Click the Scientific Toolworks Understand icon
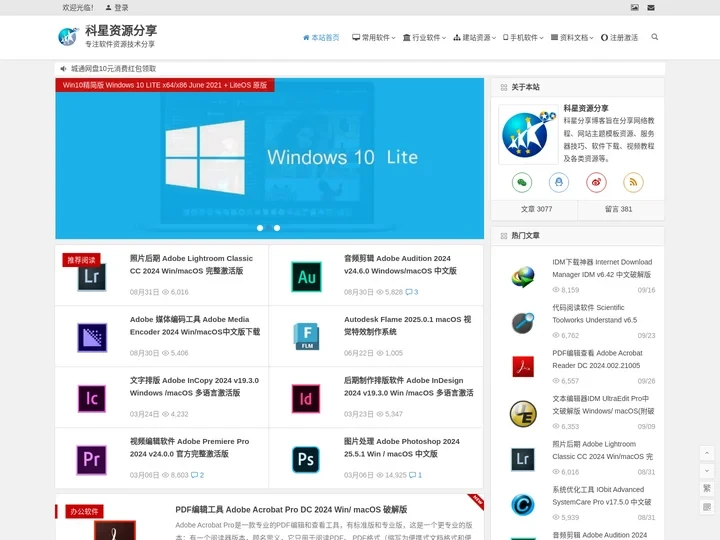Image resolution: width=720 pixels, height=540 pixels. [x=523, y=322]
